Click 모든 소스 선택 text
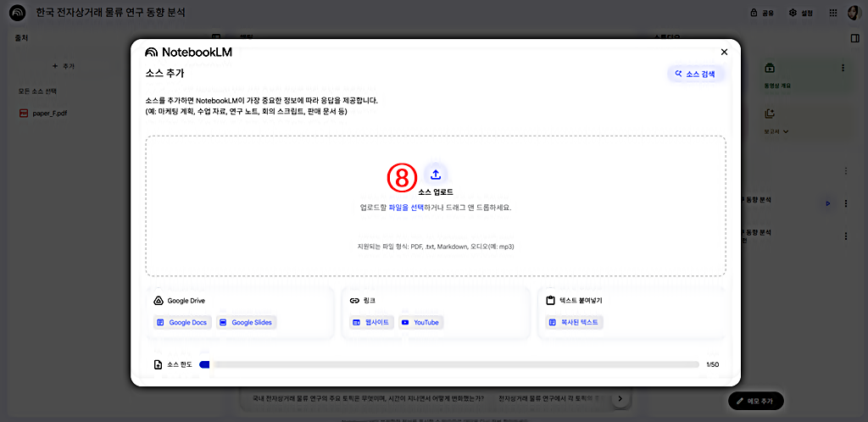 tap(37, 92)
